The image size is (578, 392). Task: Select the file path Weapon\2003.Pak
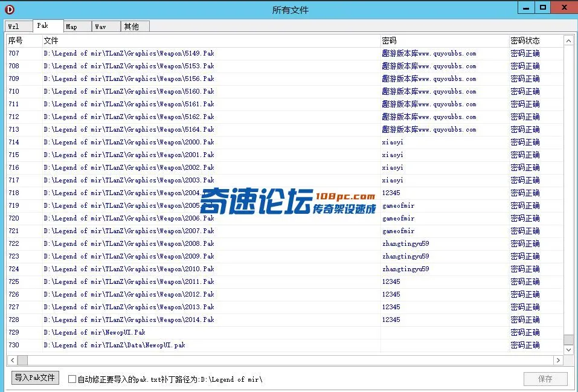(x=129, y=180)
